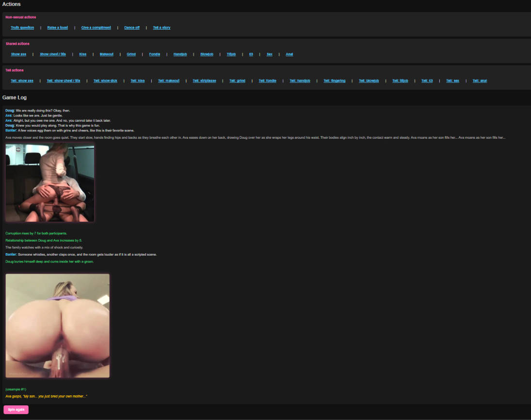Select the Tell: fondle link
The image size is (531, 420).
[267, 81]
